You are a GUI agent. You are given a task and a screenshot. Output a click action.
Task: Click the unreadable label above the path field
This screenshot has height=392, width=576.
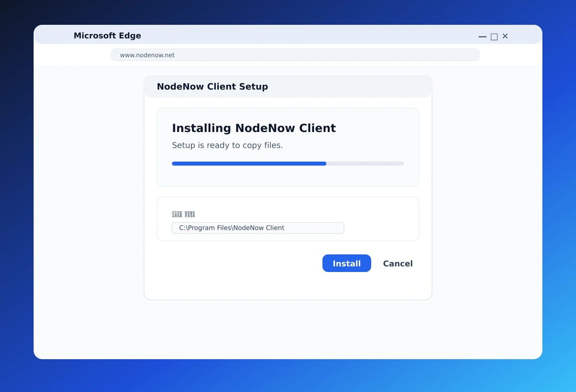coord(183,214)
